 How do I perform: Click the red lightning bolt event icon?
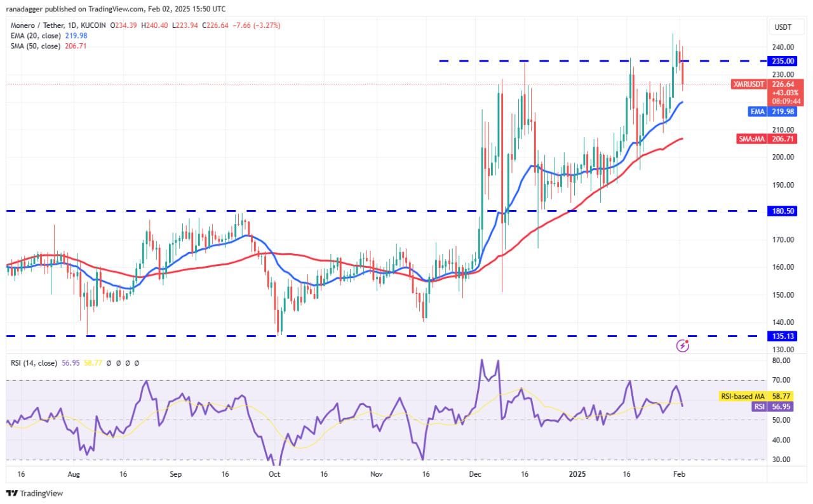tap(683, 345)
